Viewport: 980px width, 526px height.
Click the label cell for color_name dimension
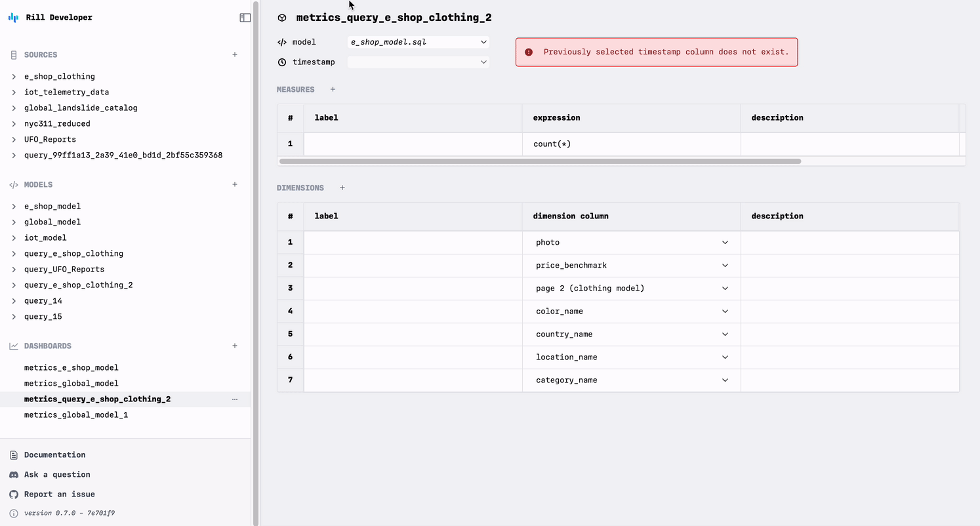pyautogui.click(x=413, y=311)
